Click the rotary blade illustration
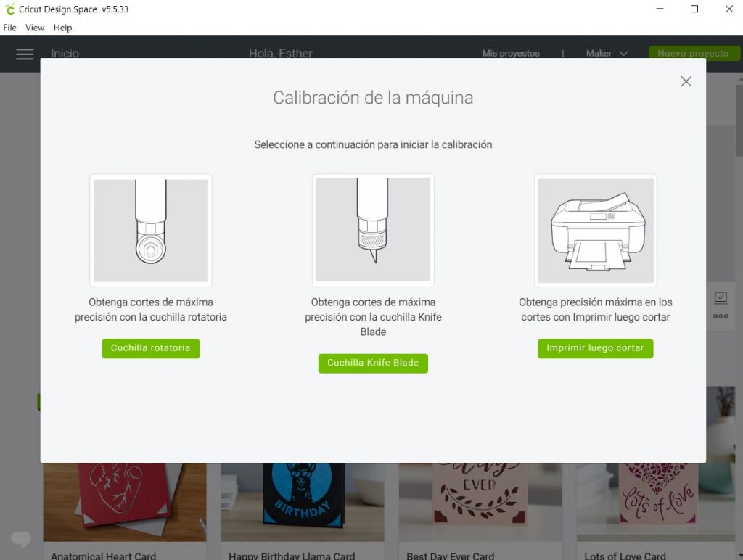This screenshot has width=743, height=560. [x=151, y=230]
